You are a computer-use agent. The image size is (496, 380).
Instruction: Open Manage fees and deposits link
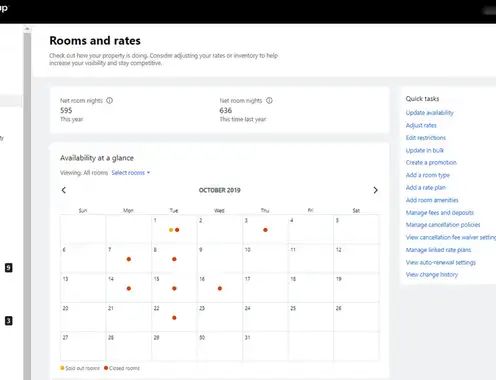pyautogui.click(x=440, y=213)
